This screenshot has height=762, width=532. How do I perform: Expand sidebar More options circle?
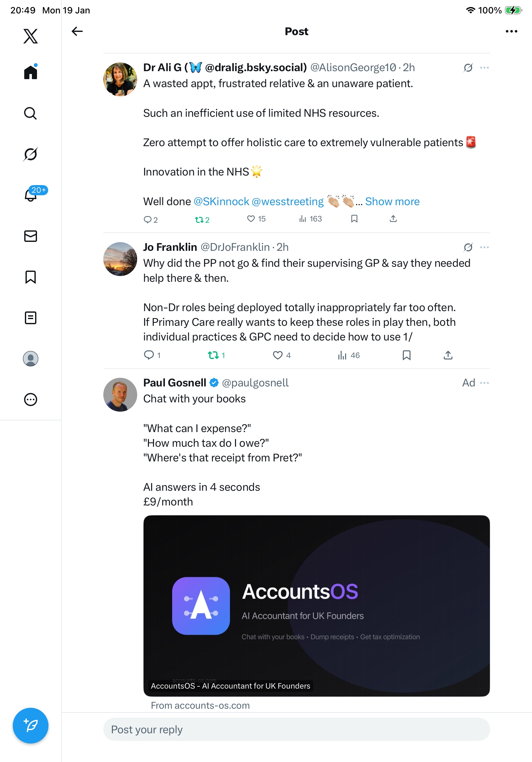point(31,400)
